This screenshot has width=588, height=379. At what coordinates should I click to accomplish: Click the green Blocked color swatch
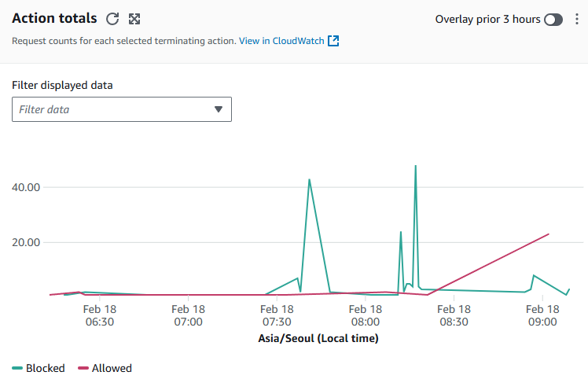[17, 368]
